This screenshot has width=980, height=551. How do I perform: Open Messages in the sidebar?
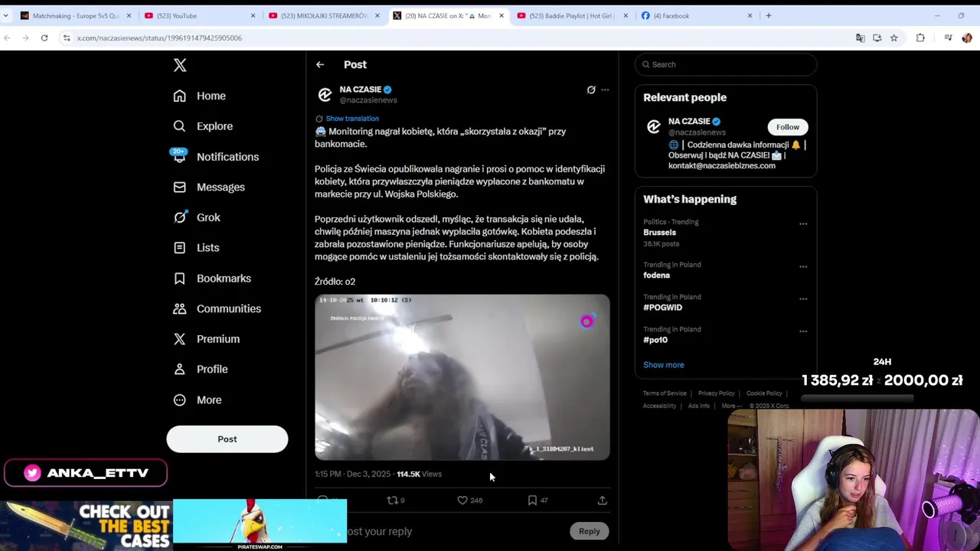point(209,187)
